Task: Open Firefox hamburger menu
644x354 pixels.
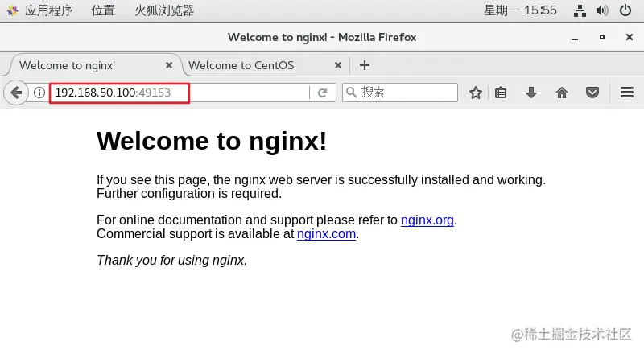Action: coord(627,93)
